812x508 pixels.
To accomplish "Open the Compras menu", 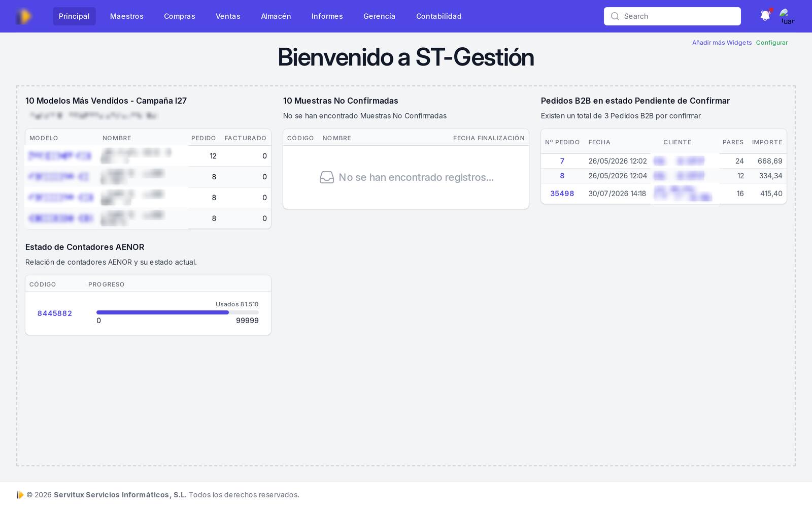I will tap(180, 16).
